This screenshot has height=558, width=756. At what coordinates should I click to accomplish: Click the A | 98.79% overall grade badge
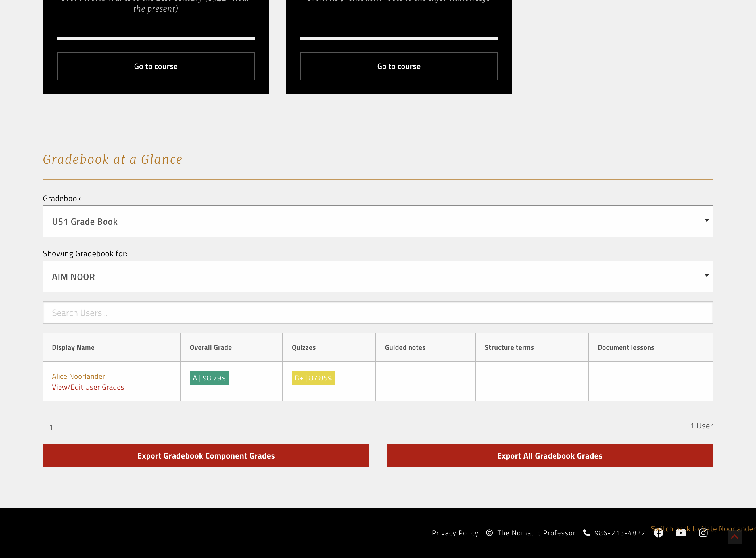[x=209, y=378]
